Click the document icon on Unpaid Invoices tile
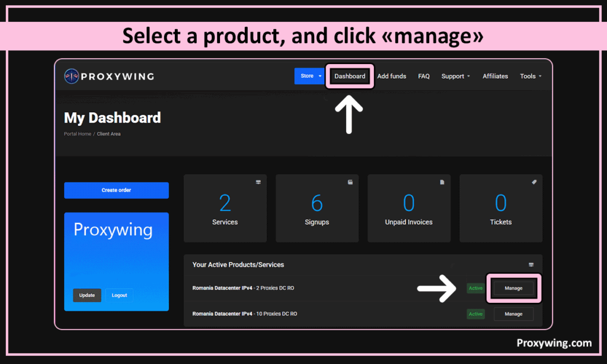This screenshot has height=364, width=607. [442, 183]
